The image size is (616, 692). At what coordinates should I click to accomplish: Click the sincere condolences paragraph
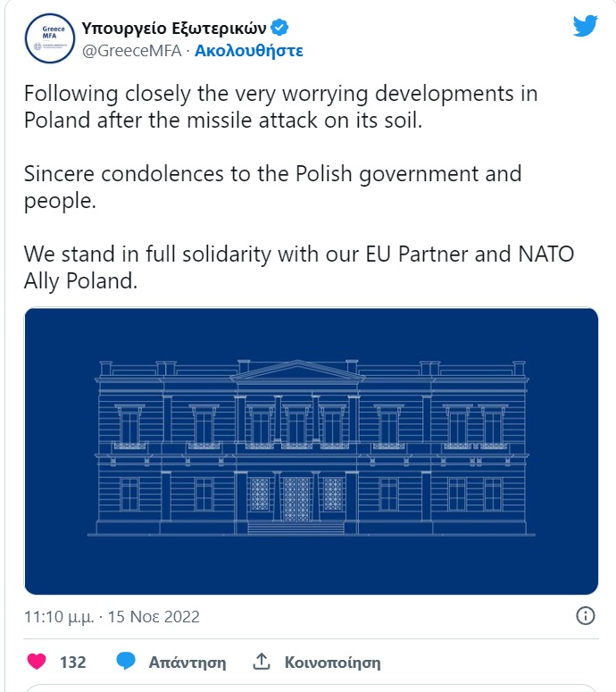(x=272, y=188)
